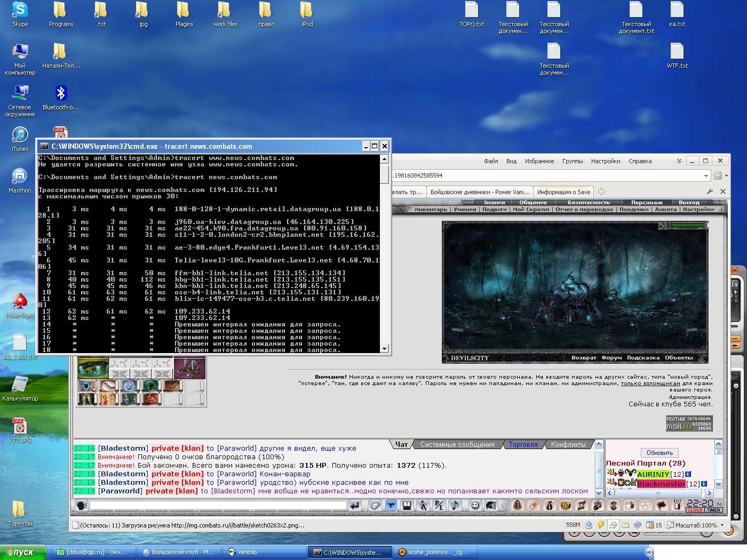Click the send message arrow in chat
The image size is (747, 560).
click(355, 506)
